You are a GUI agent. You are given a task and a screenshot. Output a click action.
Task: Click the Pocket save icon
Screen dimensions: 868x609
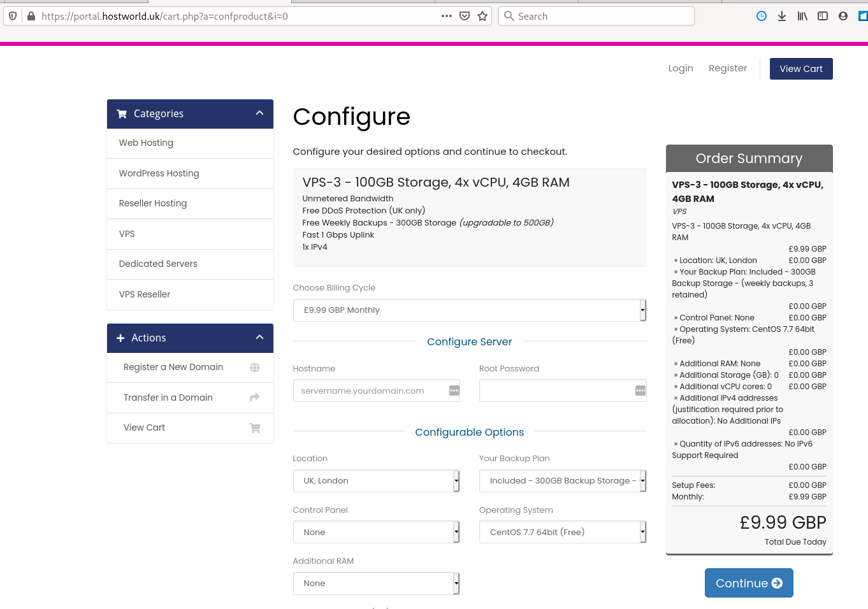click(465, 16)
